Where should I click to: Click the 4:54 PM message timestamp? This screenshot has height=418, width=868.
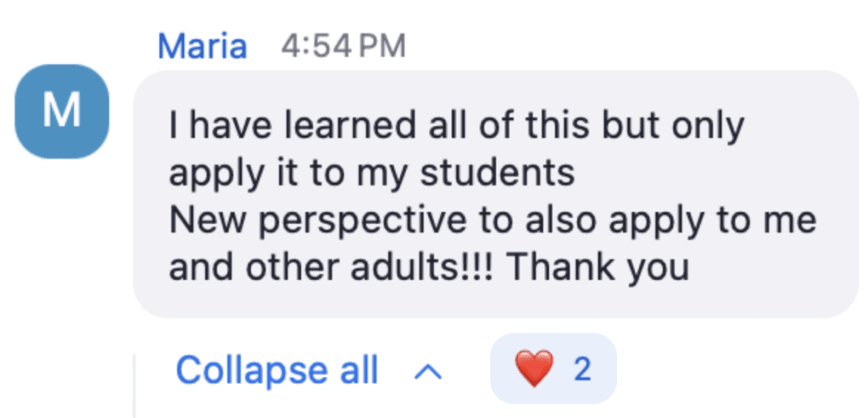click(343, 45)
